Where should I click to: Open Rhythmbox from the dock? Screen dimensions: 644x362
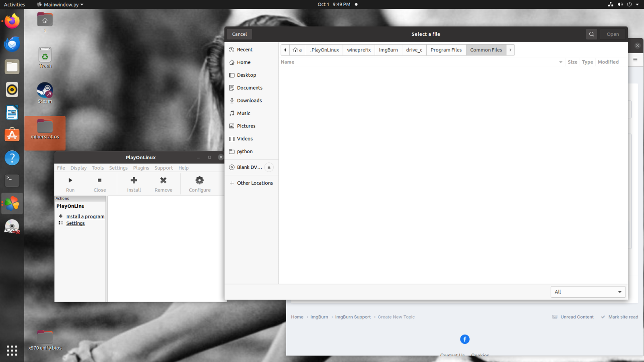[12, 90]
